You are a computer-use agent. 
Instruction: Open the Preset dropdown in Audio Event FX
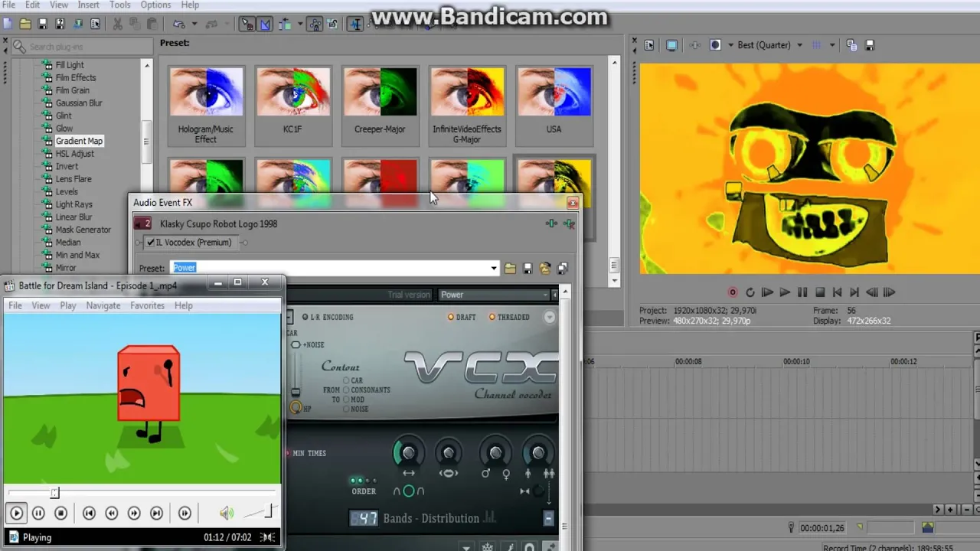(x=494, y=268)
